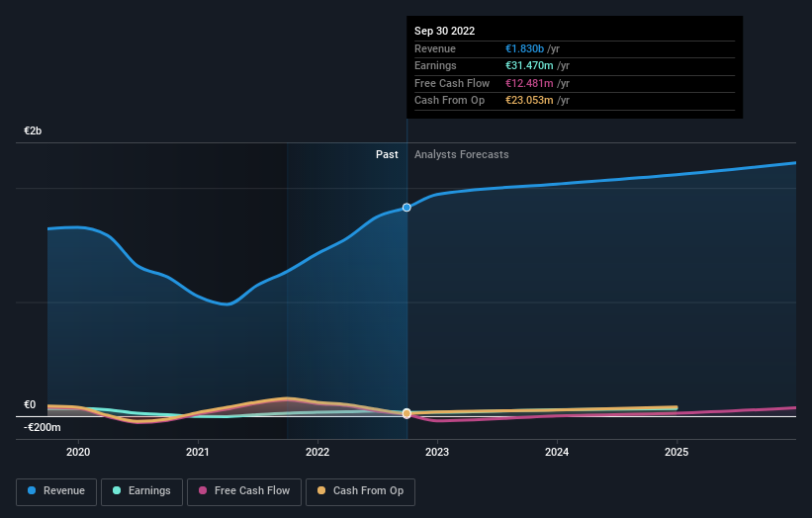Toggle the Revenue legend button
The width and height of the screenshot is (812, 518).
56,491
